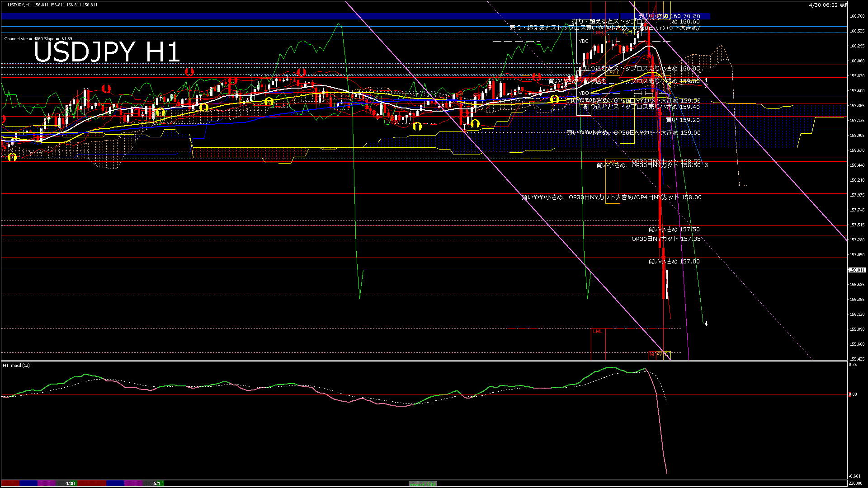Click the orange W timeframe box
868x488 pixels.
tap(659, 355)
